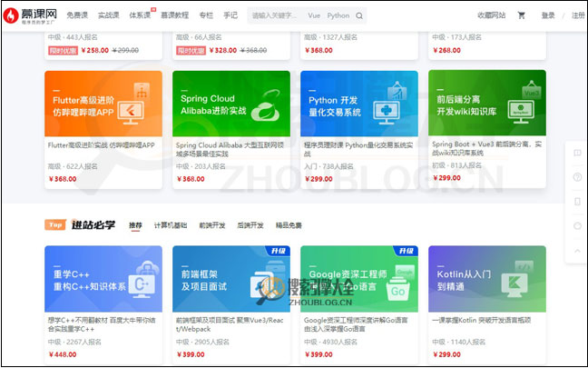Click 中级 · 4930人报名 text
Viewport: 588px width, 368px height.
pyautogui.click(x=330, y=342)
